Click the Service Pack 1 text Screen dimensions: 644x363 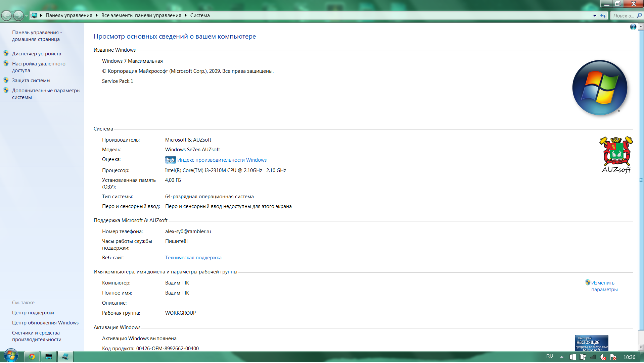[x=118, y=81]
